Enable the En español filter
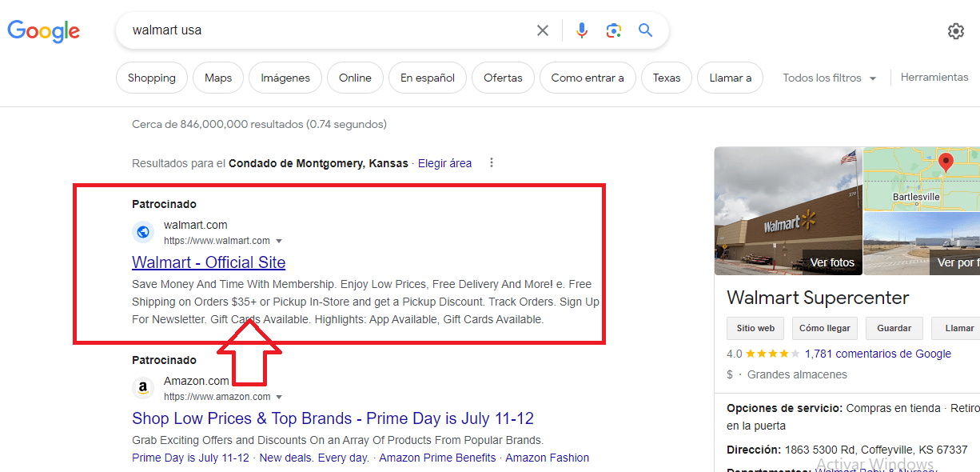The image size is (980, 472). tap(427, 78)
